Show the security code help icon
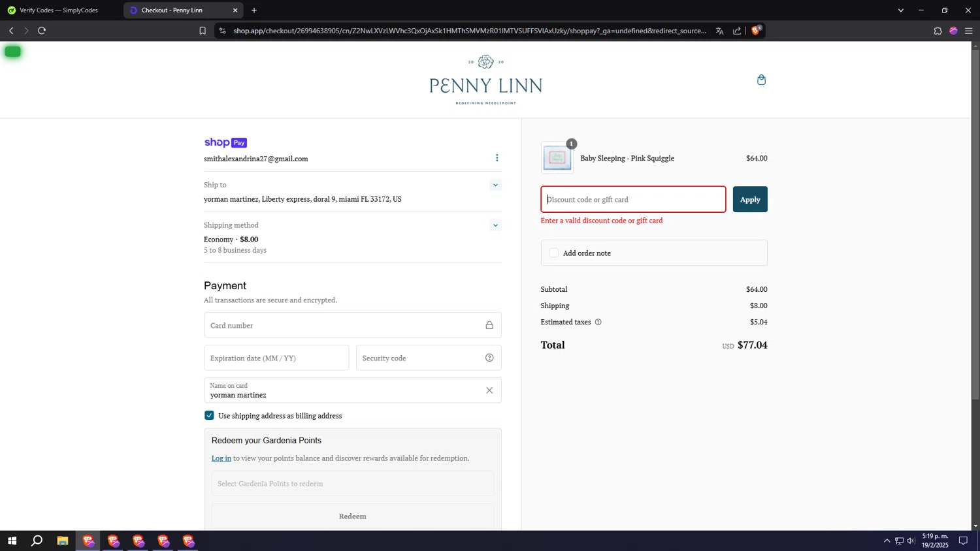This screenshot has width=980, height=551. (489, 358)
